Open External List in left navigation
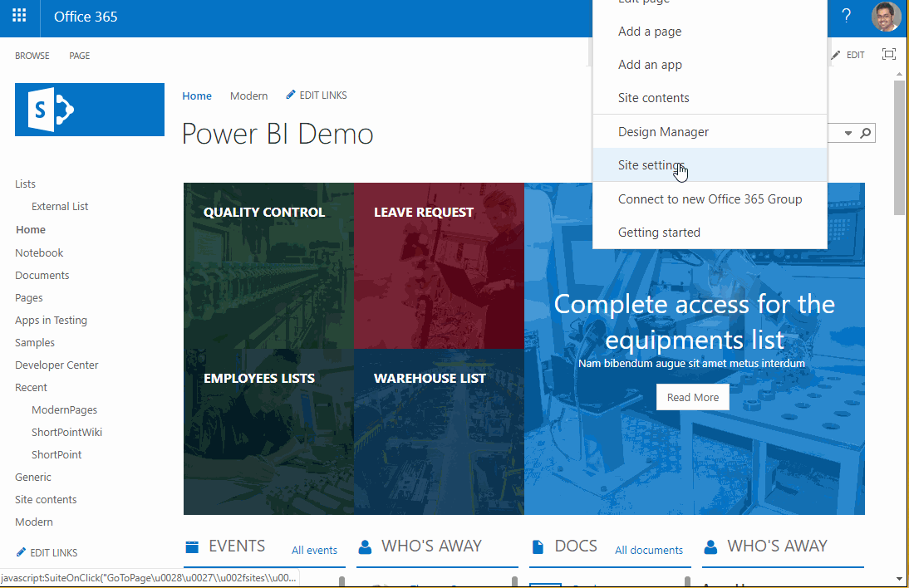Image resolution: width=909 pixels, height=588 pixels. (60, 206)
